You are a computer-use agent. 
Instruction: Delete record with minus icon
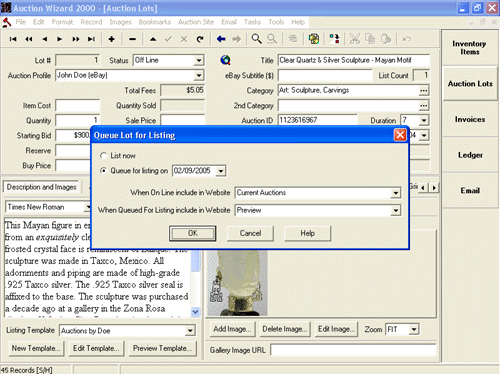click(132, 39)
